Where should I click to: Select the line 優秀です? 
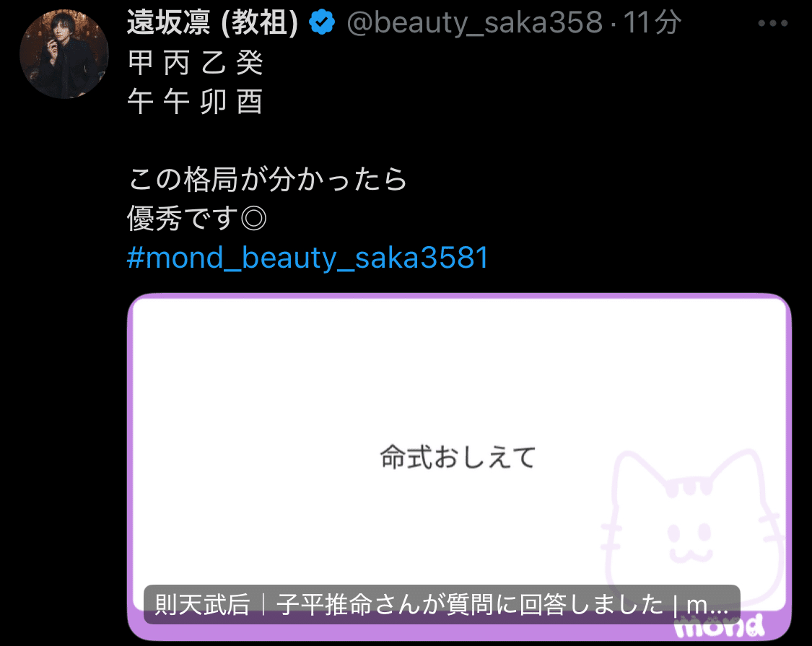[183, 219]
